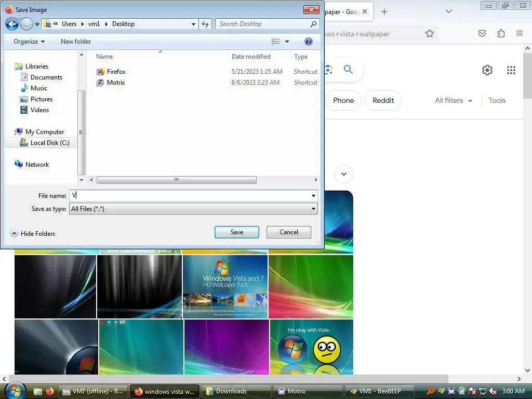Cancel the Save Image dialog
The width and height of the screenshot is (532, 399).
coord(289,232)
